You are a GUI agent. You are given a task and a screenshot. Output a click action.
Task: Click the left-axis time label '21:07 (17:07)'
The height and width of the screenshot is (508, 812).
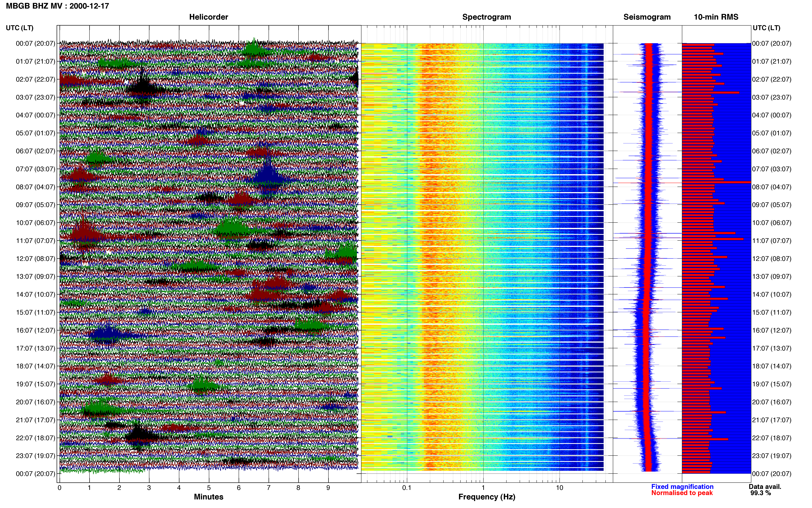tap(35, 420)
